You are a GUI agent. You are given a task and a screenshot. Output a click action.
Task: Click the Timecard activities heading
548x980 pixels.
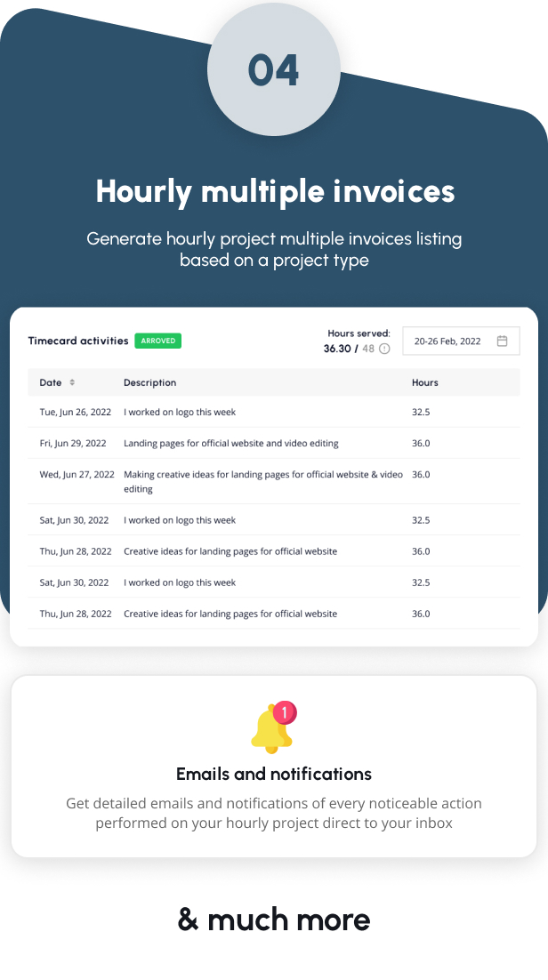click(78, 341)
